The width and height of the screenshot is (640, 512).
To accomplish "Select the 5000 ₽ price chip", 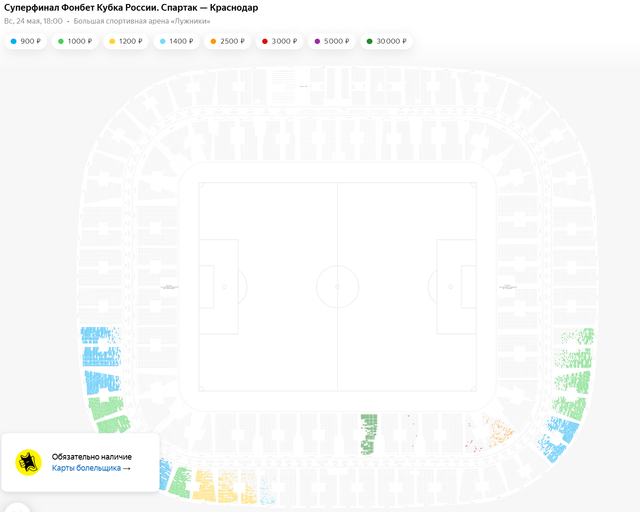I will pos(331,41).
